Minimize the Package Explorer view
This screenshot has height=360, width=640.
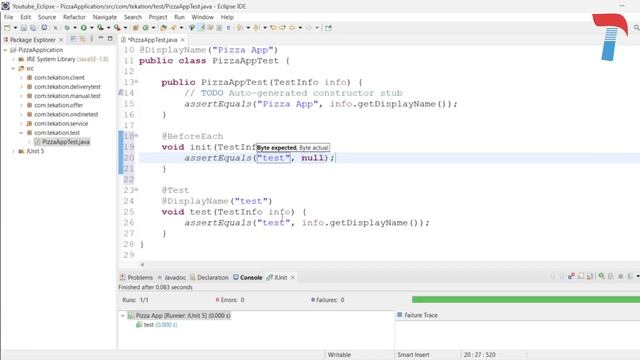coord(100,38)
